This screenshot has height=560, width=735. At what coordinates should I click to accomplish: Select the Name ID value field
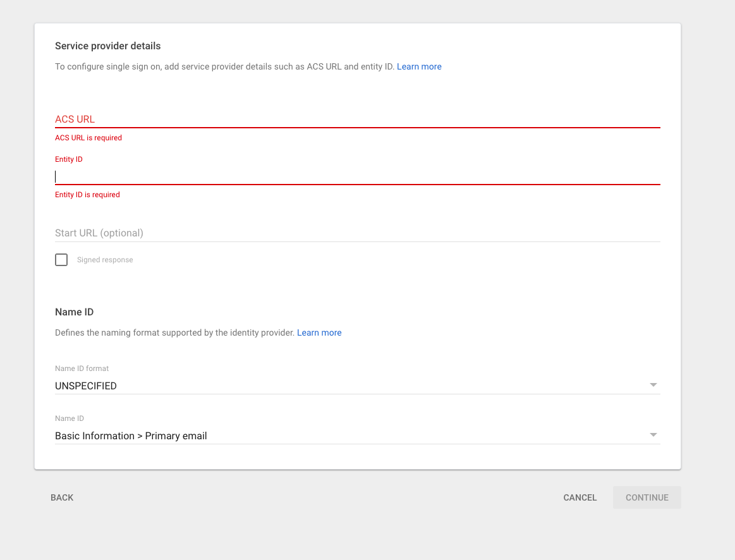point(253,435)
